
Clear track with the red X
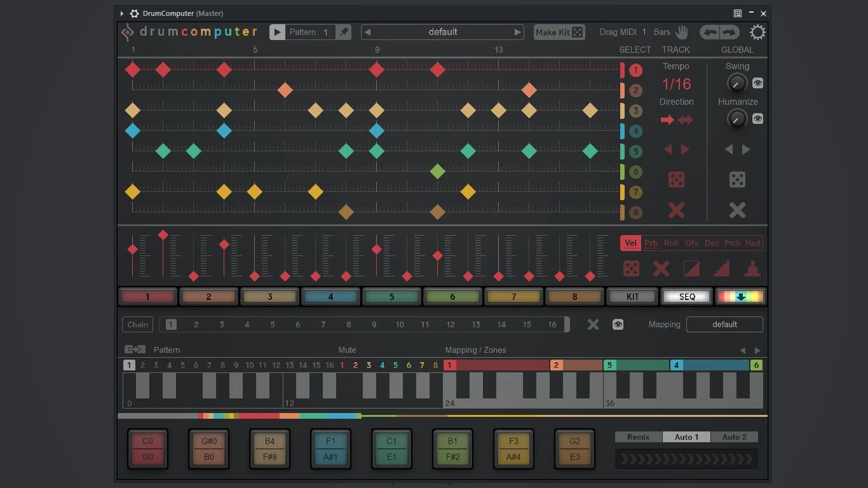point(676,210)
